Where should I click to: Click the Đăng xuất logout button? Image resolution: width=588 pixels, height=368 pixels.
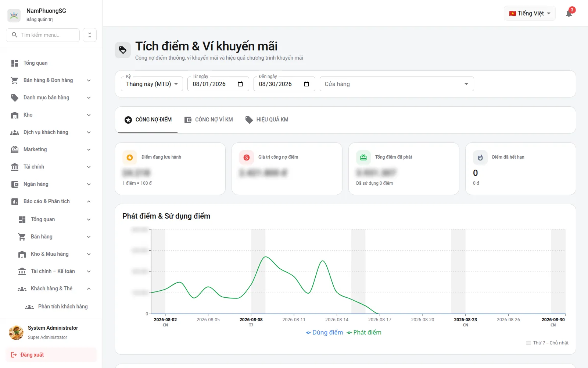pyautogui.click(x=51, y=355)
